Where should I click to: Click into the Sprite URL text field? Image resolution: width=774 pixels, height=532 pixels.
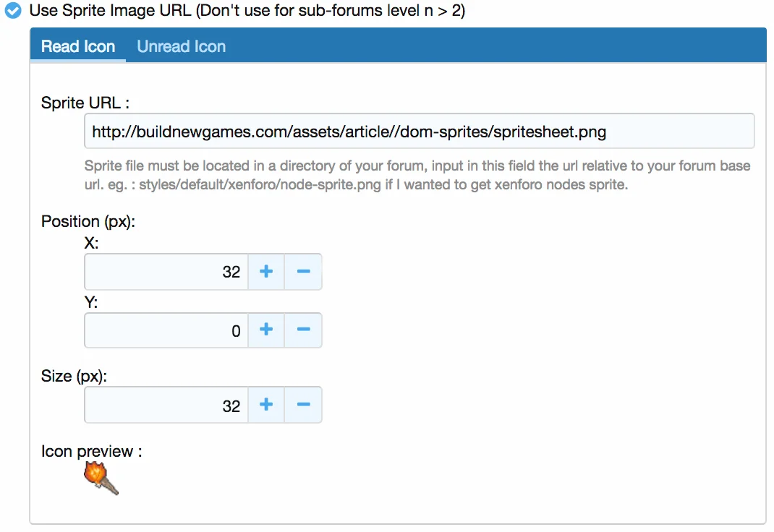click(419, 132)
